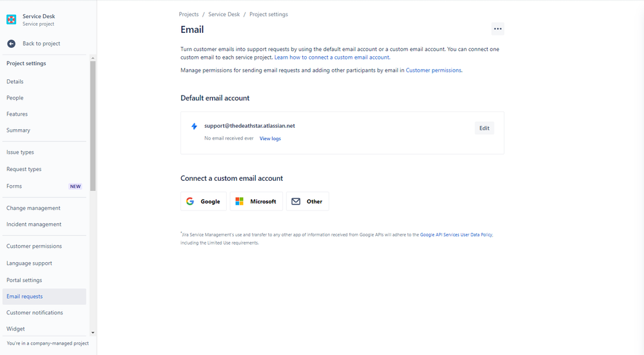644x355 pixels.
Task: Connect a Microsoft custom email account
Action: point(257,201)
